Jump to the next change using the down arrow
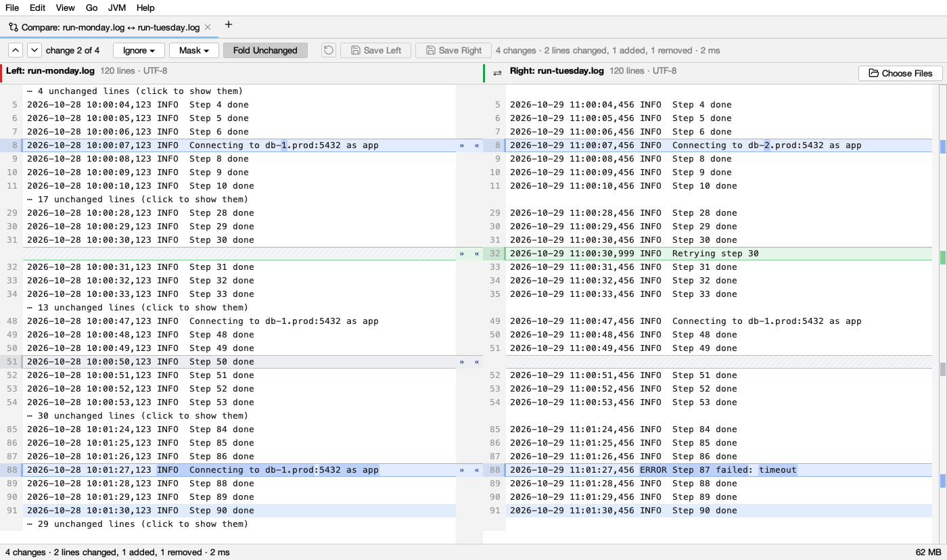Screen dimensions: 947x560 [34, 50]
